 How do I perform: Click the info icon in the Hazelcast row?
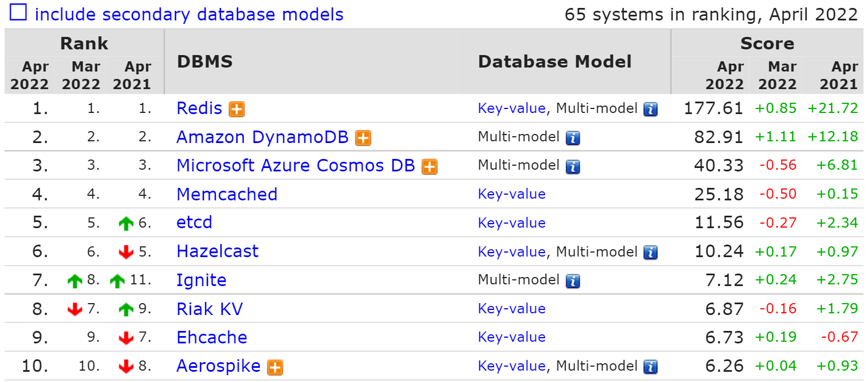(650, 253)
